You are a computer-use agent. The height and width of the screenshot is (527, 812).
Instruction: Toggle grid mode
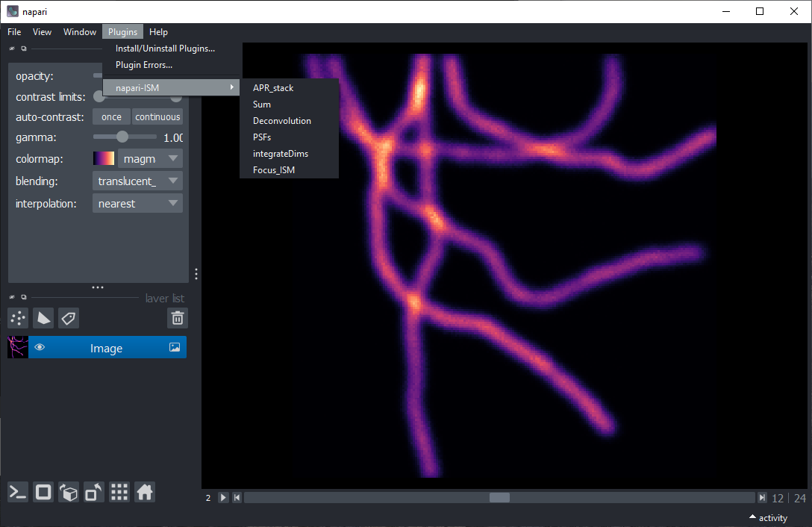[119, 492]
